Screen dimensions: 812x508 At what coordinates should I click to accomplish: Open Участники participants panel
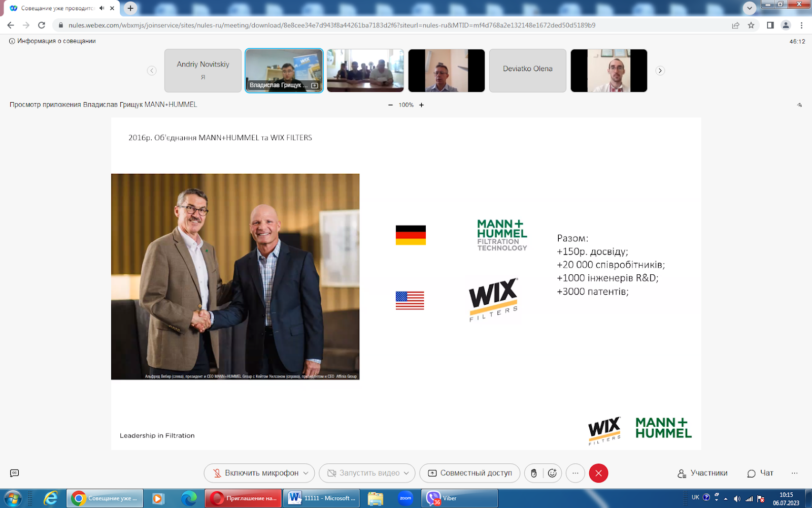coord(702,473)
